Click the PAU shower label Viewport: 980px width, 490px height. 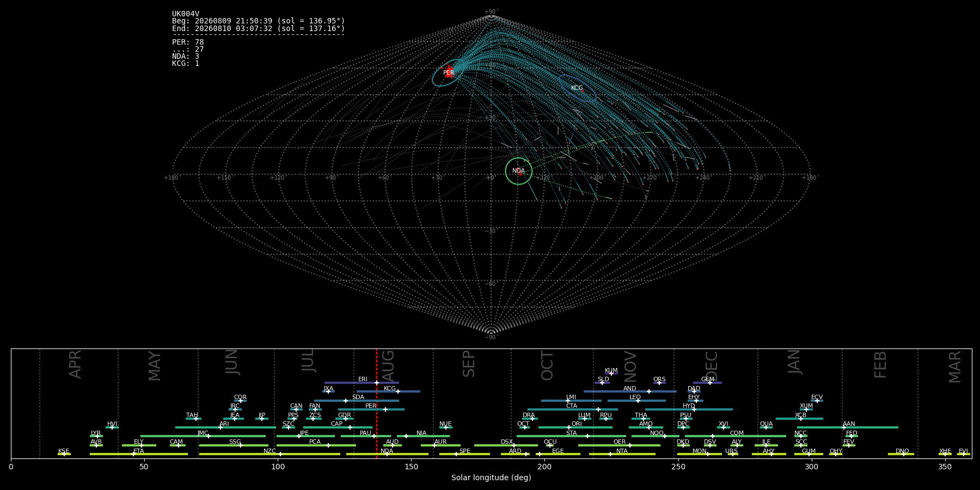pos(365,433)
